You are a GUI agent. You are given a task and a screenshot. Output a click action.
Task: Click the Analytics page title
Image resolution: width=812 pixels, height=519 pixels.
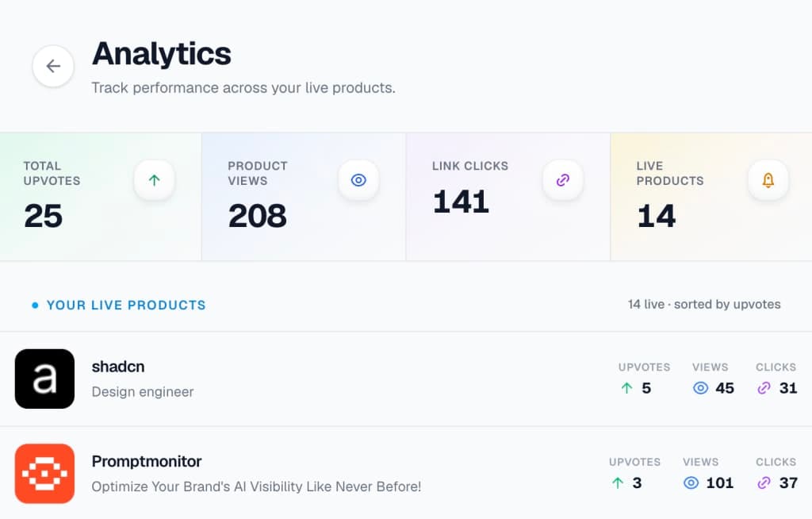(x=162, y=54)
